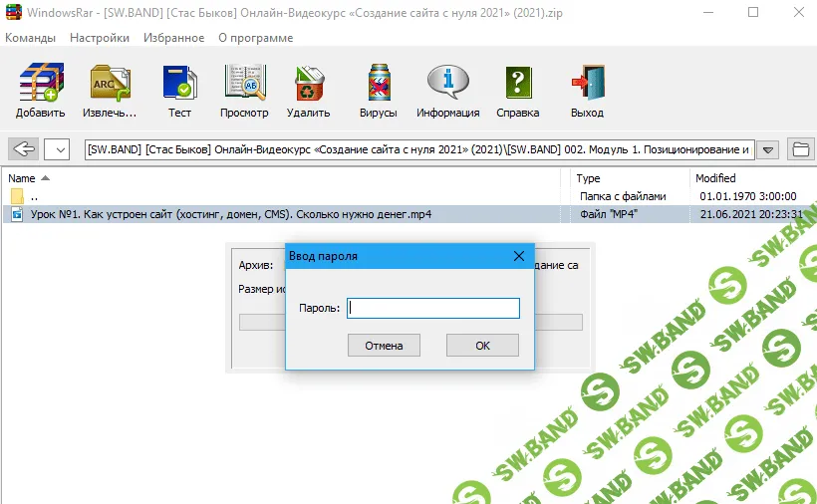
Task: Focus the Пароль password input field
Action: 433,309
